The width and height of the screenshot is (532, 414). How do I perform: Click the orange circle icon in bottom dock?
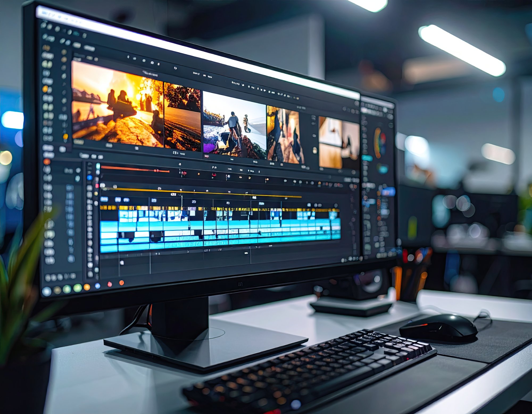pos(87,287)
